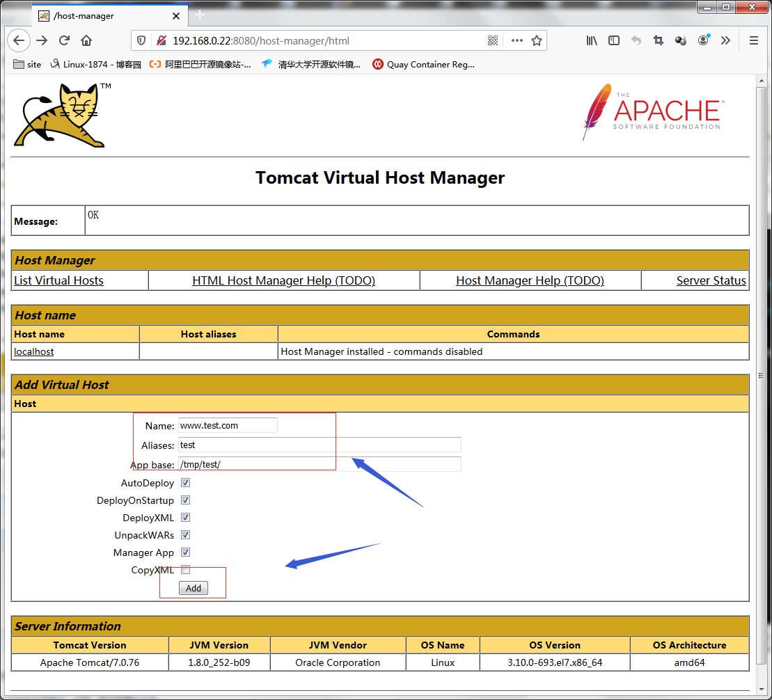This screenshot has width=772, height=700.
Task: Show insecure connection info icon
Action: (x=161, y=40)
